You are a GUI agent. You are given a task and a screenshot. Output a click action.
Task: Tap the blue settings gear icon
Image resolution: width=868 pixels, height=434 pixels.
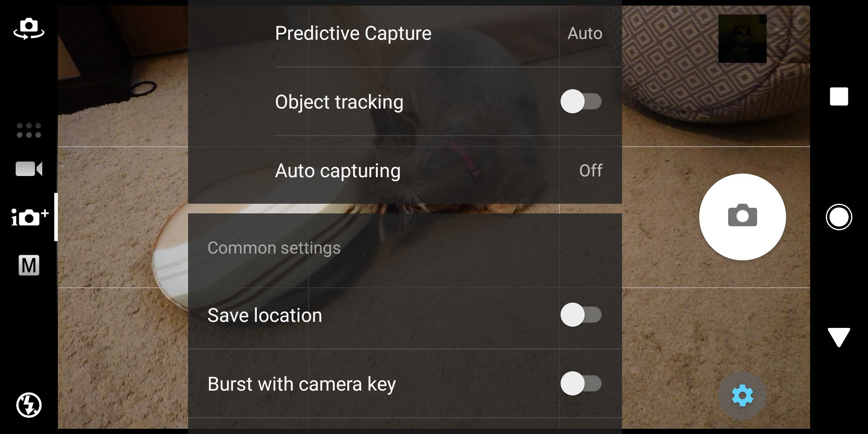coord(742,396)
